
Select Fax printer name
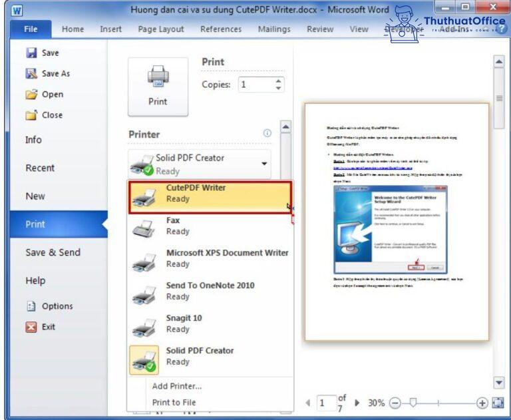point(173,220)
